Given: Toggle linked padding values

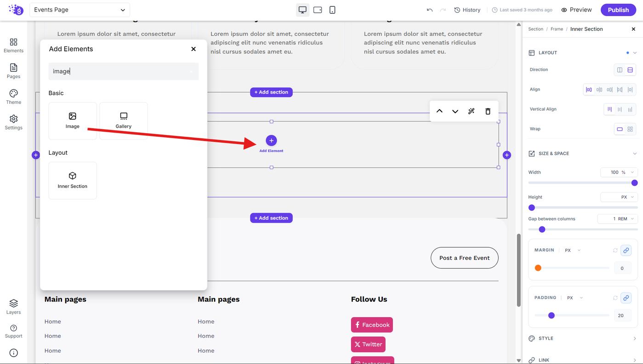Looking at the screenshot, I should tap(626, 298).
